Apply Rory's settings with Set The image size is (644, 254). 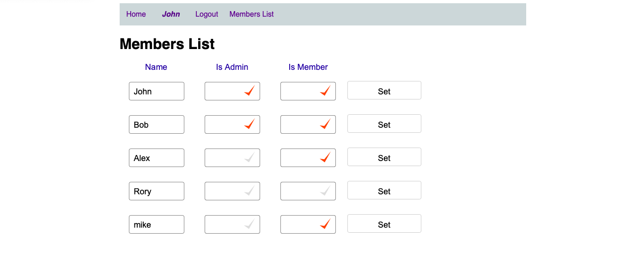point(384,191)
